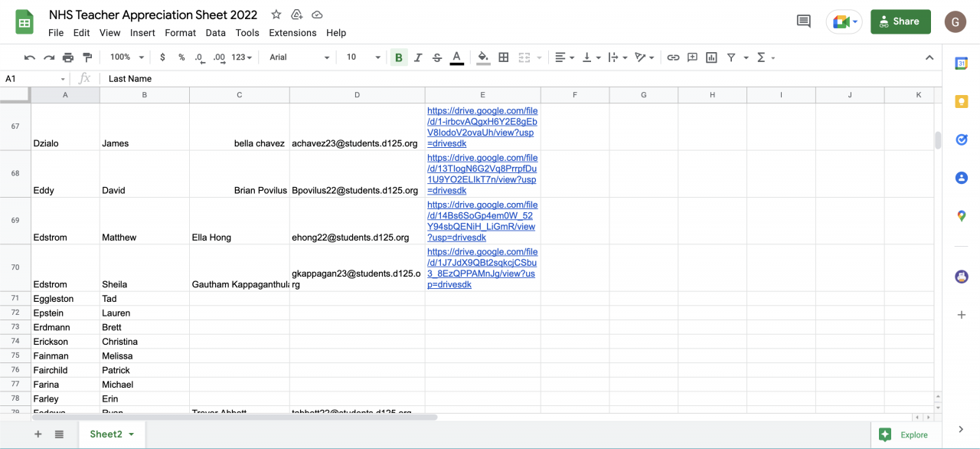Click the insert chart icon
The image size is (980, 449).
click(711, 57)
